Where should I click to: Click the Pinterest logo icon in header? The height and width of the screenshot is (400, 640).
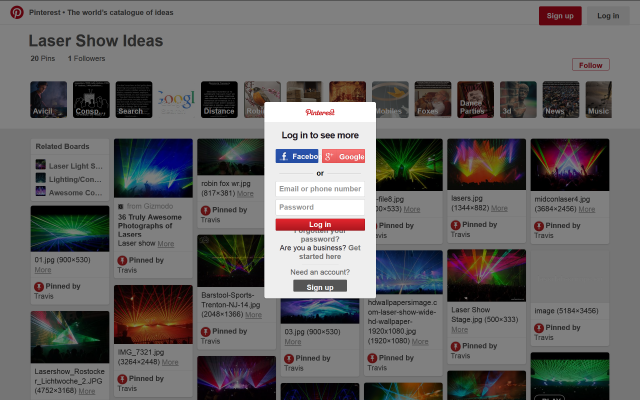coord(17,12)
